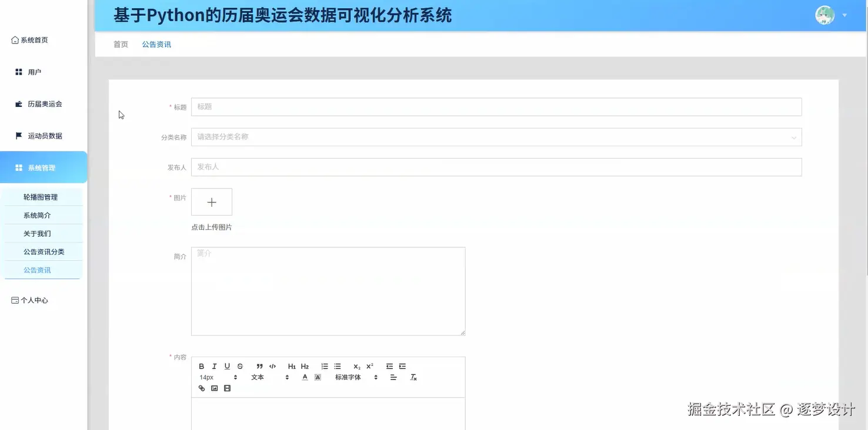Open the 标准字体 font family dropdown

click(350, 377)
